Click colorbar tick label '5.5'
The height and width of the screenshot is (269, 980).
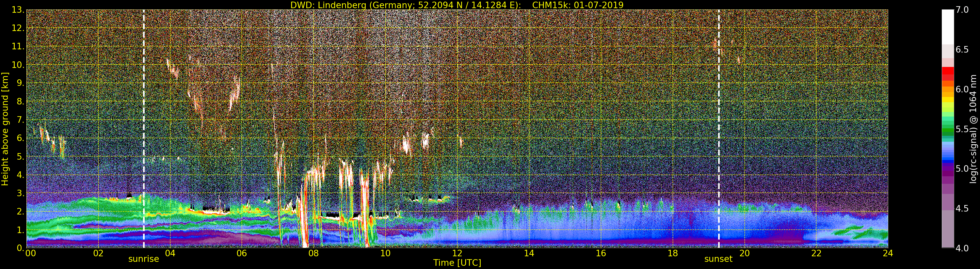coord(962,129)
